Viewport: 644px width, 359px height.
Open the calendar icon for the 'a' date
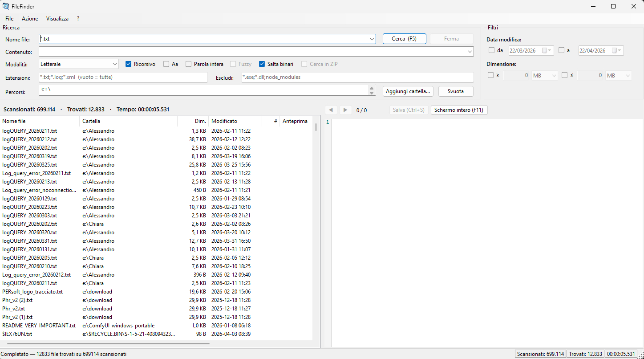click(x=616, y=50)
